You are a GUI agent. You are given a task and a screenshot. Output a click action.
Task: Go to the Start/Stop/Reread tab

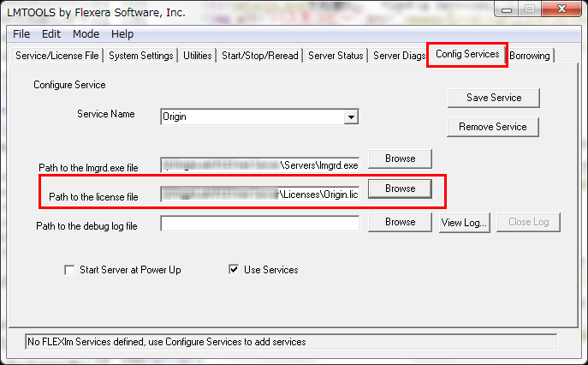point(260,56)
